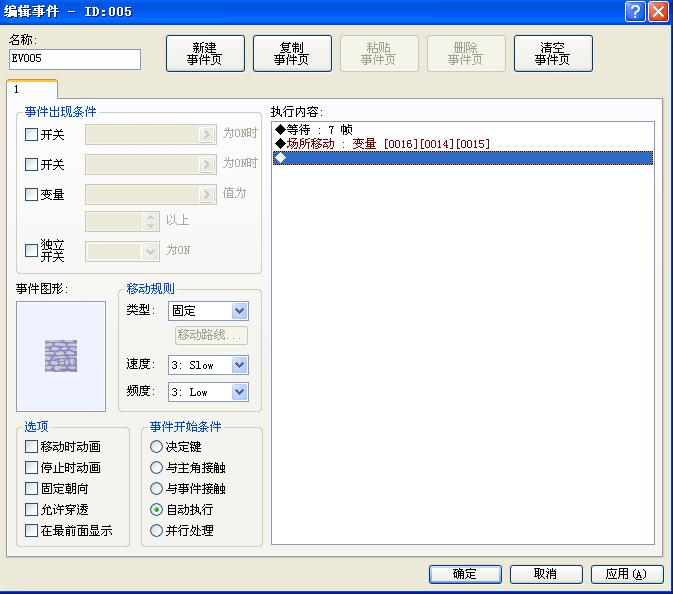Enable the first 开关 condition checkbox
This screenshot has height=594, width=673.
tap(31, 135)
